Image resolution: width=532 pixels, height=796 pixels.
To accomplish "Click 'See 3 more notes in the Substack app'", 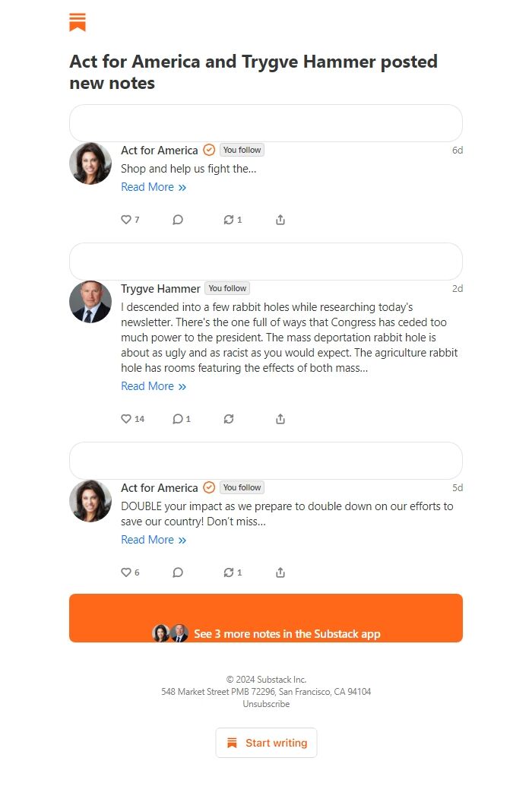I will click(x=266, y=618).
